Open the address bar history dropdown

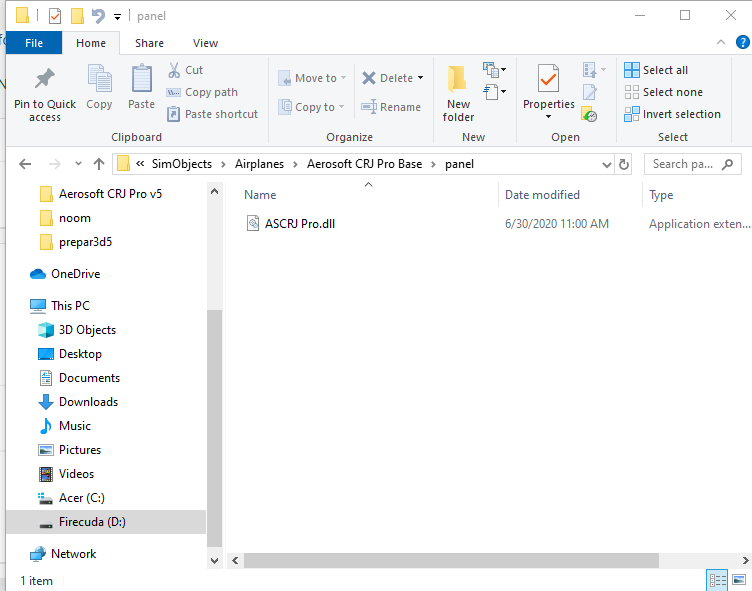click(x=606, y=164)
